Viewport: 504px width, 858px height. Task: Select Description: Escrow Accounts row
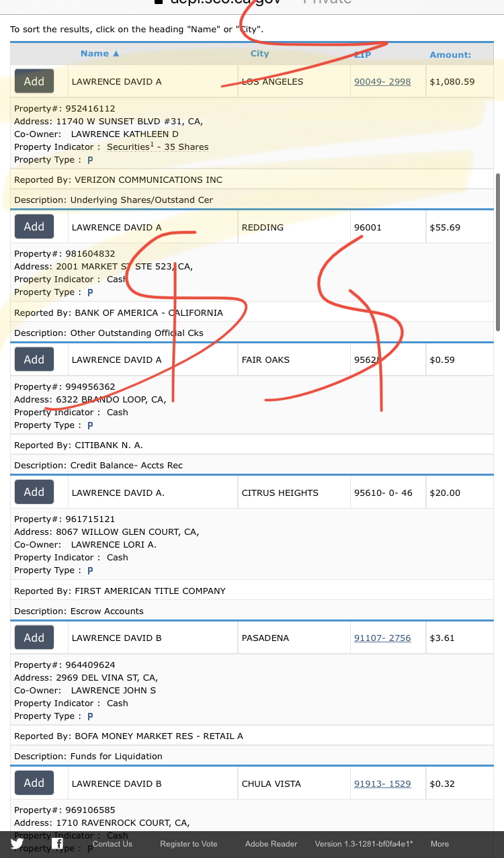tap(252, 611)
